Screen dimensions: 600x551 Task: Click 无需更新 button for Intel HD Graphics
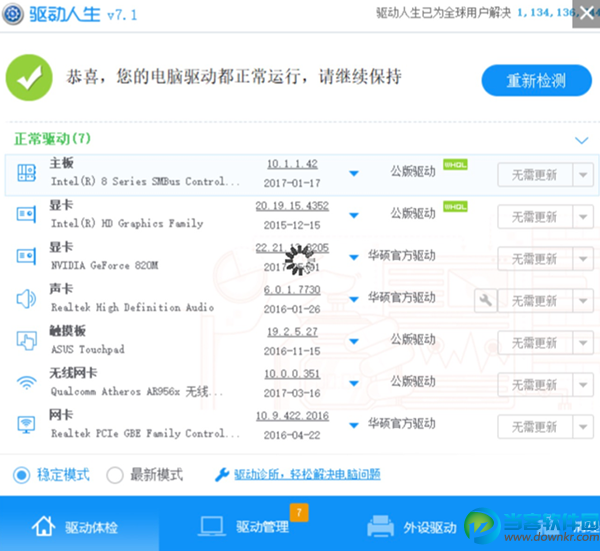535,217
